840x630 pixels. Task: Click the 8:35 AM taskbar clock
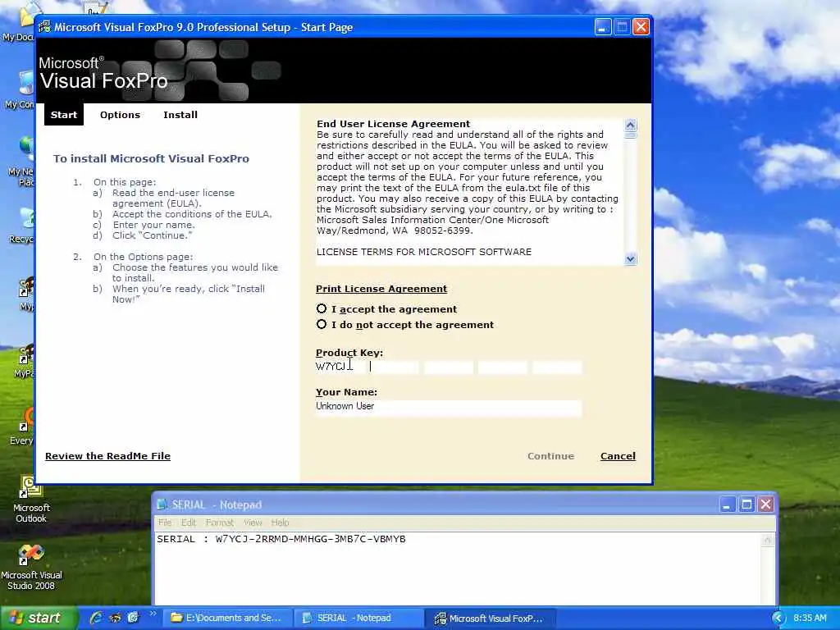point(810,619)
